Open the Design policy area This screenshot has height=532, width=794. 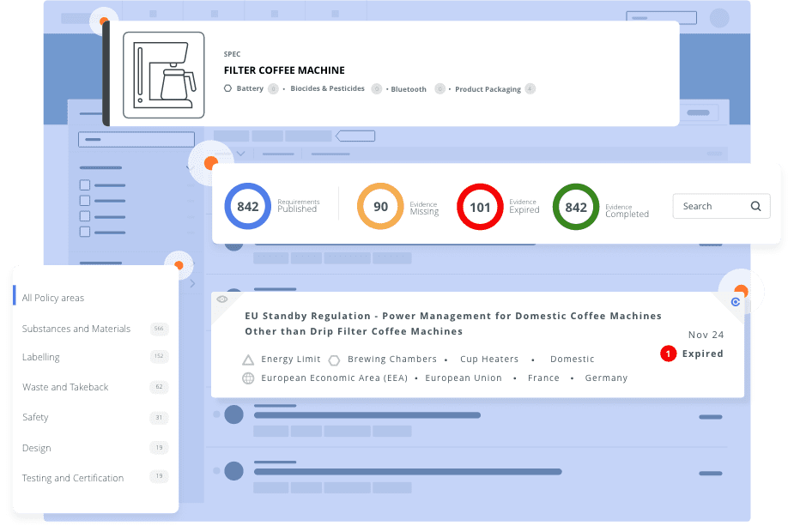(36, 448)
